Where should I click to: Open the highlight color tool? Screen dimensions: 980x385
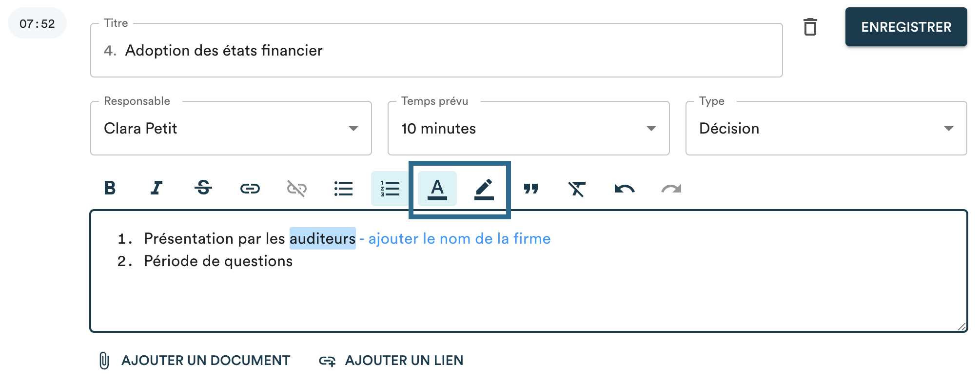(x=484, y=188)
